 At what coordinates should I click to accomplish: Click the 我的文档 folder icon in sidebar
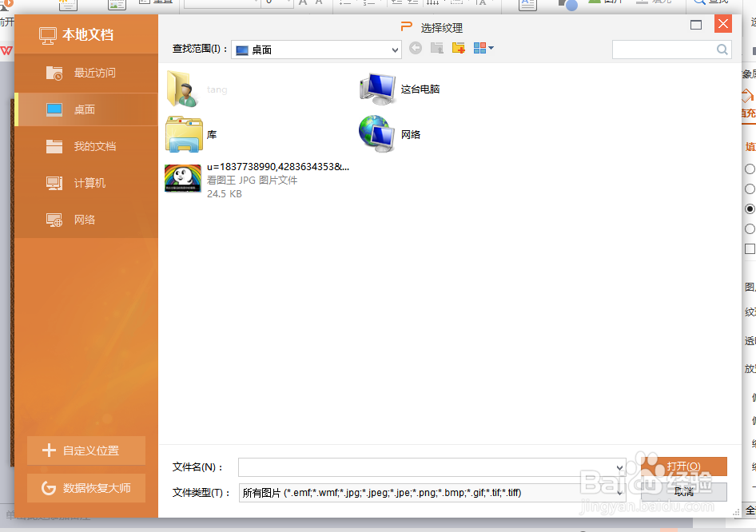pyautogui.click(x=54, y=146)
